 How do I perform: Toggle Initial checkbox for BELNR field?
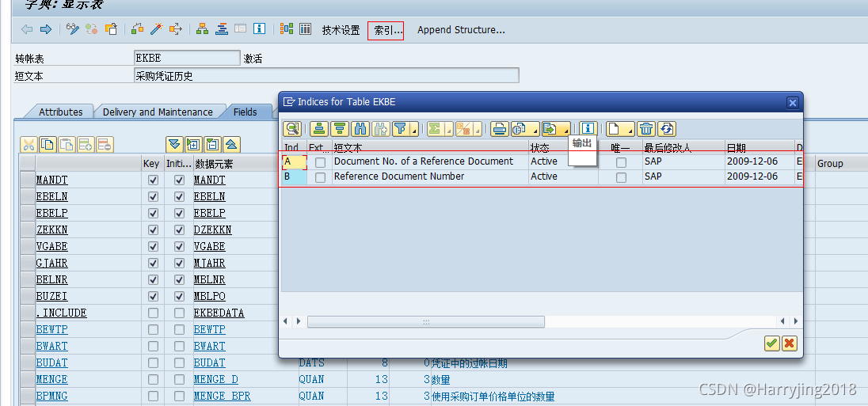click(x=179, y=280)
